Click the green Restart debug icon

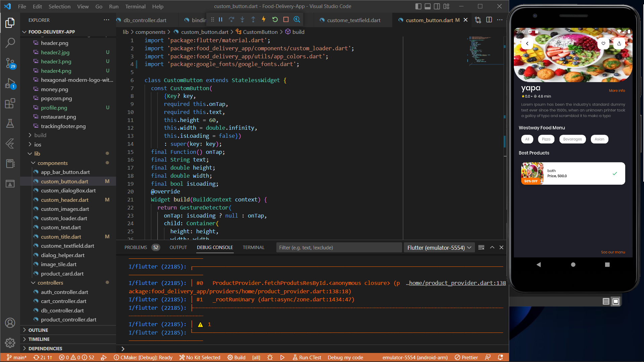click(275, 19)
